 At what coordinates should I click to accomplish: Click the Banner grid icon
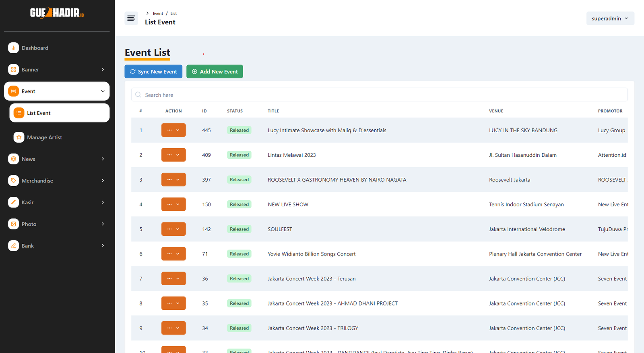click(13, 70)
